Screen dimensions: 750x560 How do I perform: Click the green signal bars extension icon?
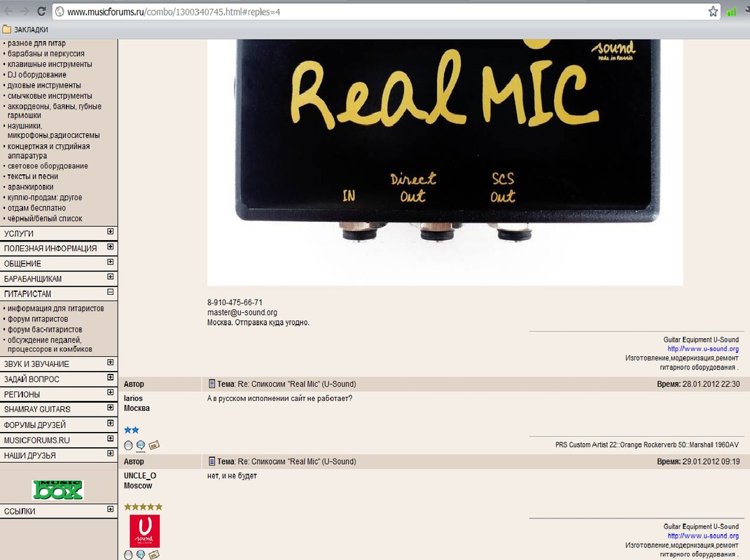point(731,11)
